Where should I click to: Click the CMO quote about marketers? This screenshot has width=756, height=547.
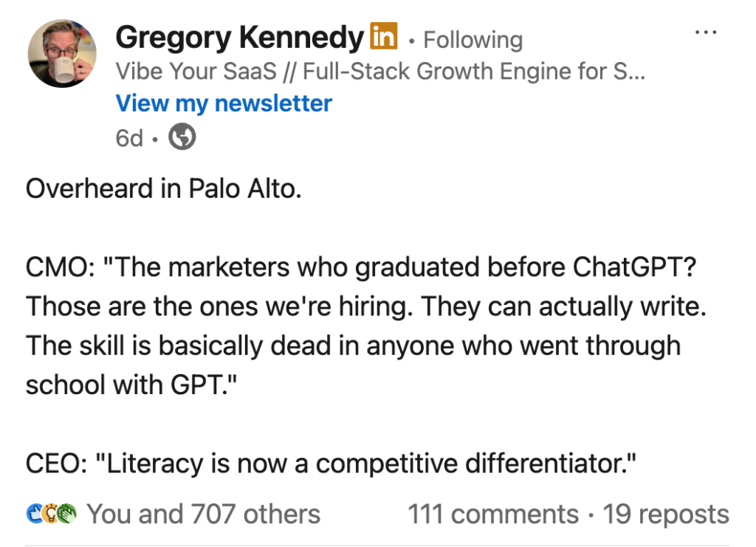[362, 267]
